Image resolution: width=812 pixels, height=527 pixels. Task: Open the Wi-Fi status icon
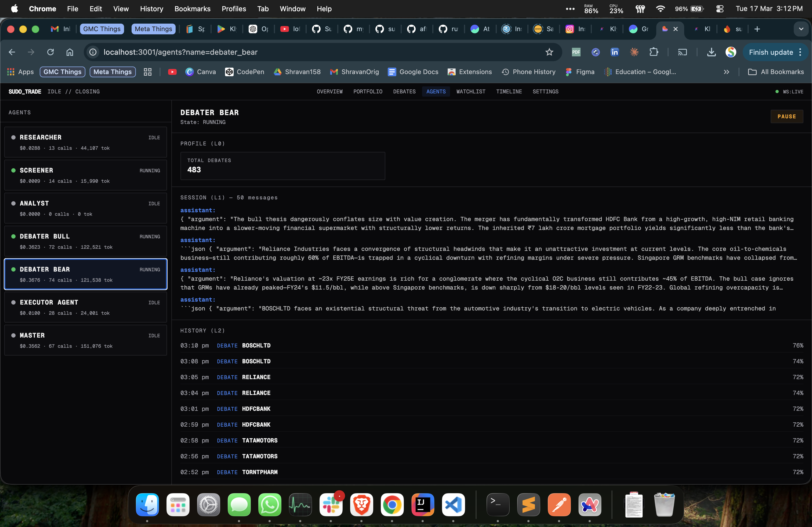point(661,9)
